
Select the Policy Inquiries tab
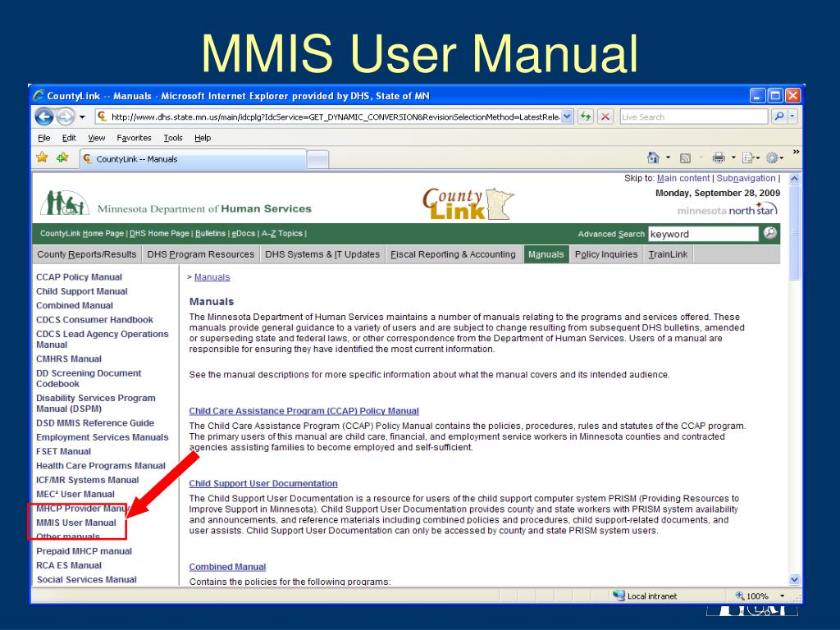606,254
